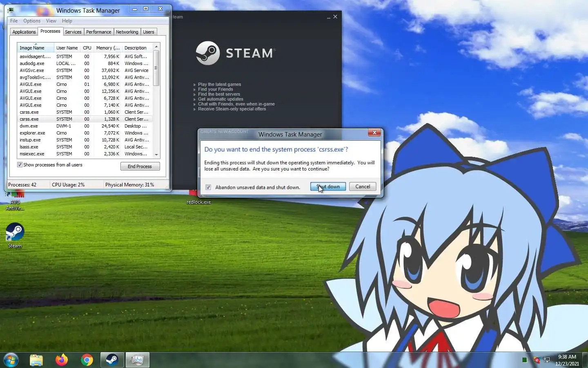Switch to the Performance tab
The height and width of the screenshot is (368, 588).
[98, 32]
